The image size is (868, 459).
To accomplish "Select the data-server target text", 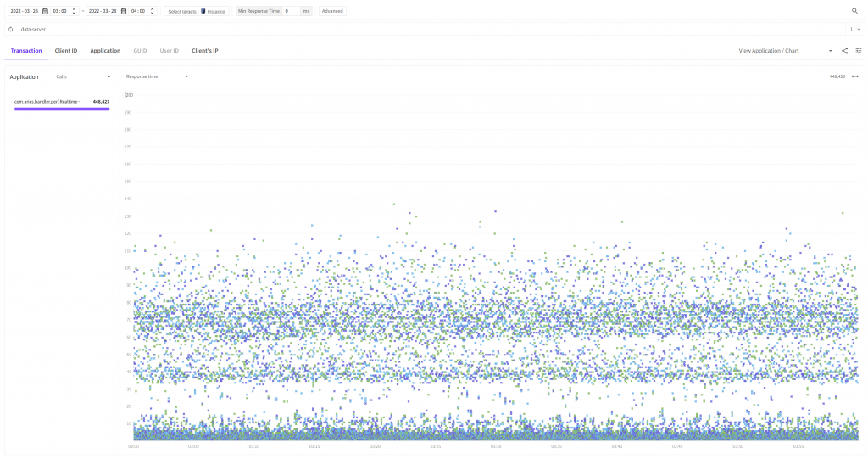I will tap(33, 30).
